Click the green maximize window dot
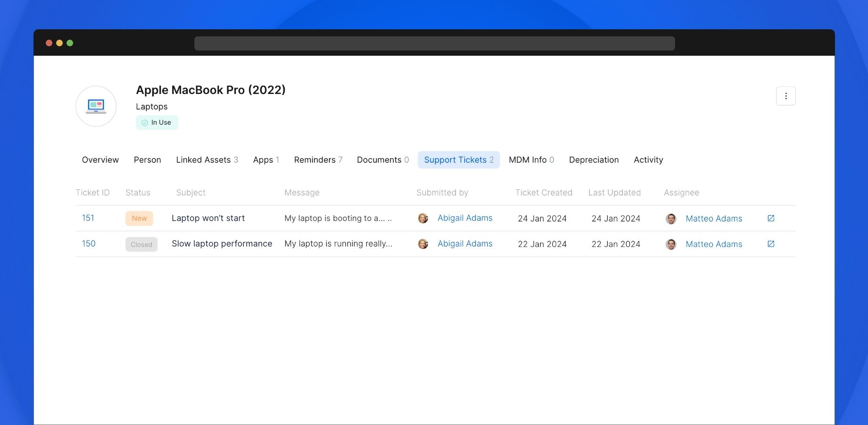This screenshot has width=868, height=425. pos(70,43)
